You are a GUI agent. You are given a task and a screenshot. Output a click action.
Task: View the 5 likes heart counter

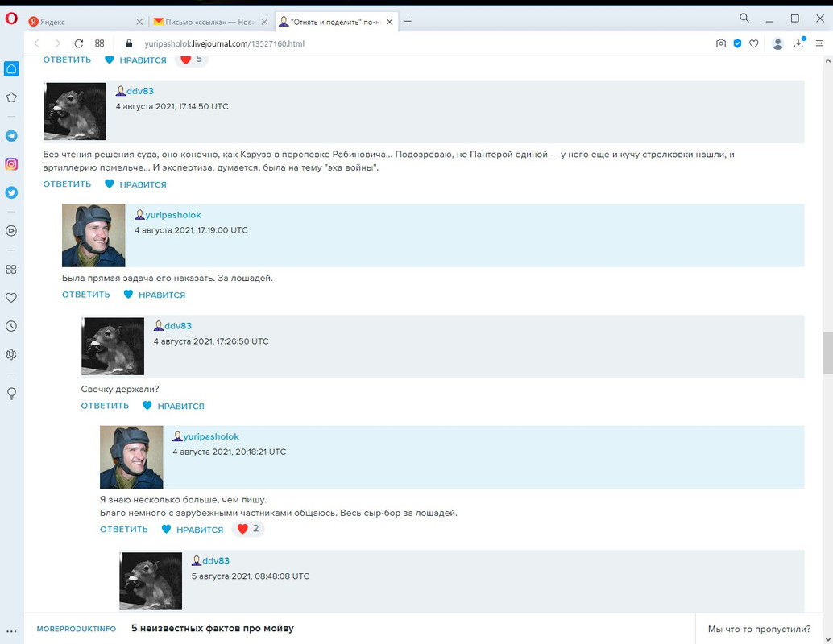tap(191, 60)
